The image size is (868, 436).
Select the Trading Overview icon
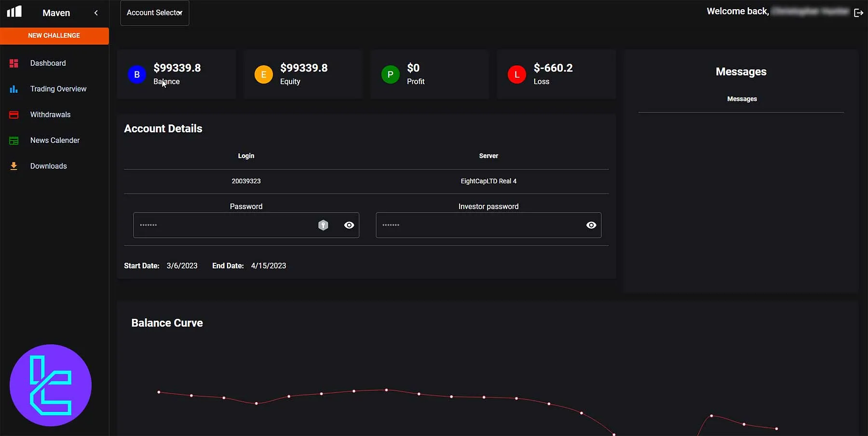[14, 89]
